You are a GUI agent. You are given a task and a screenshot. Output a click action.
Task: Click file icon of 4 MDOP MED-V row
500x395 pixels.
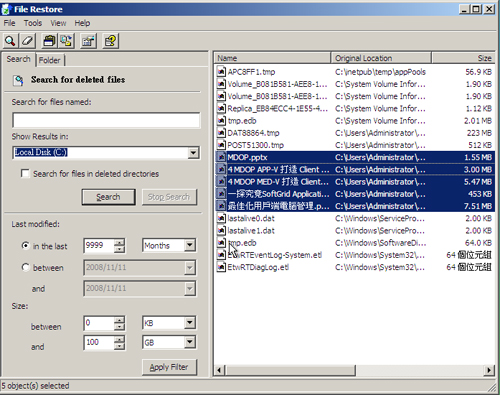(x=221, y=182)
